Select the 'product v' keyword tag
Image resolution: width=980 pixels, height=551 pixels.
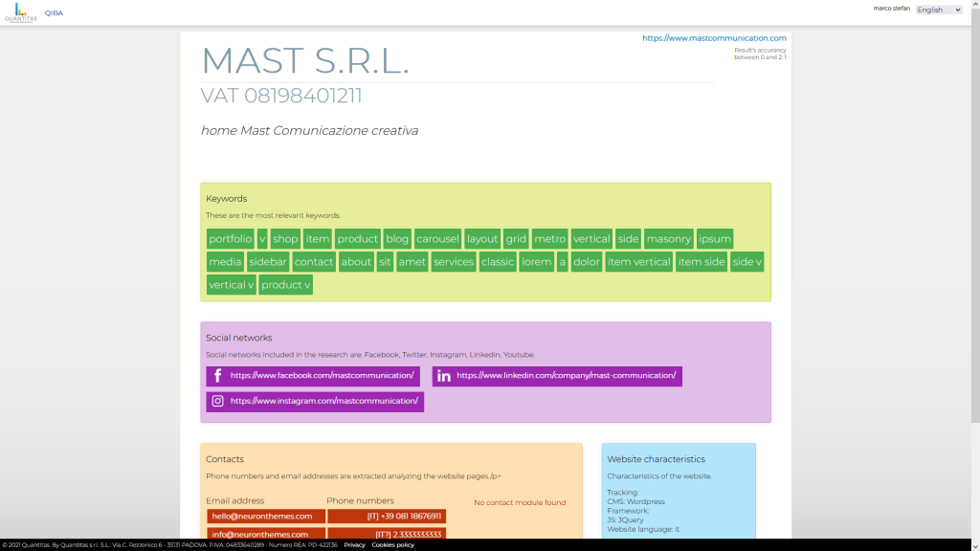click(285, 285)
